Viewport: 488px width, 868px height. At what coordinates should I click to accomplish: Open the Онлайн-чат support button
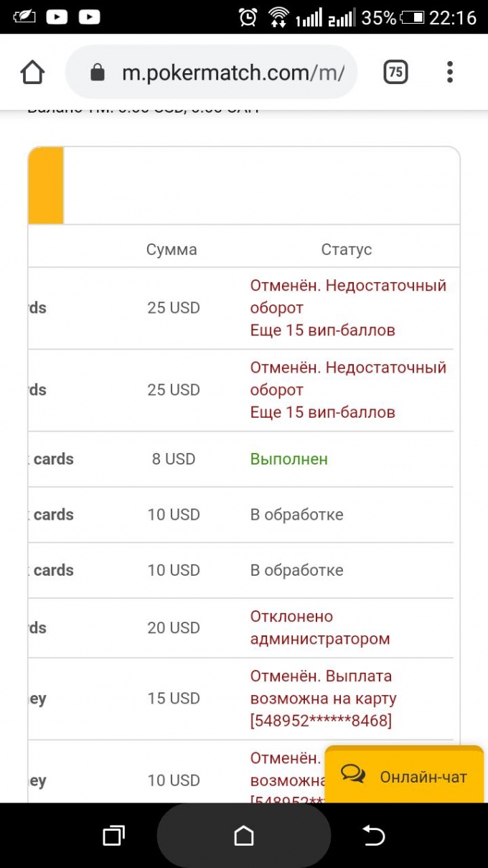(404, 775)
